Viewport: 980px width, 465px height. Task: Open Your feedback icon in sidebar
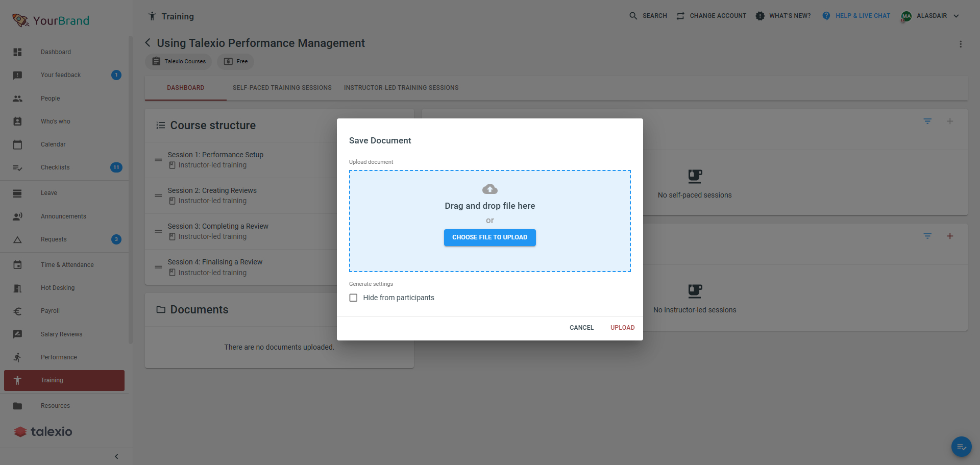tap(17, 75)
